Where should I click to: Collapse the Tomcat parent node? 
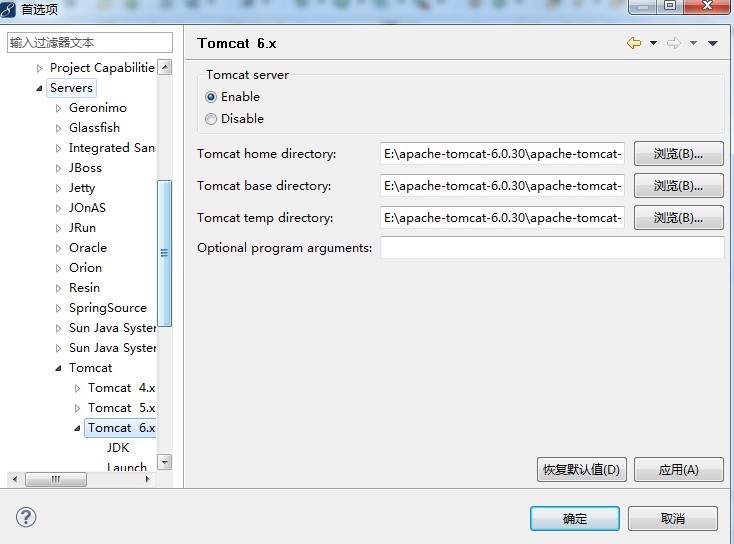(58, 368)
